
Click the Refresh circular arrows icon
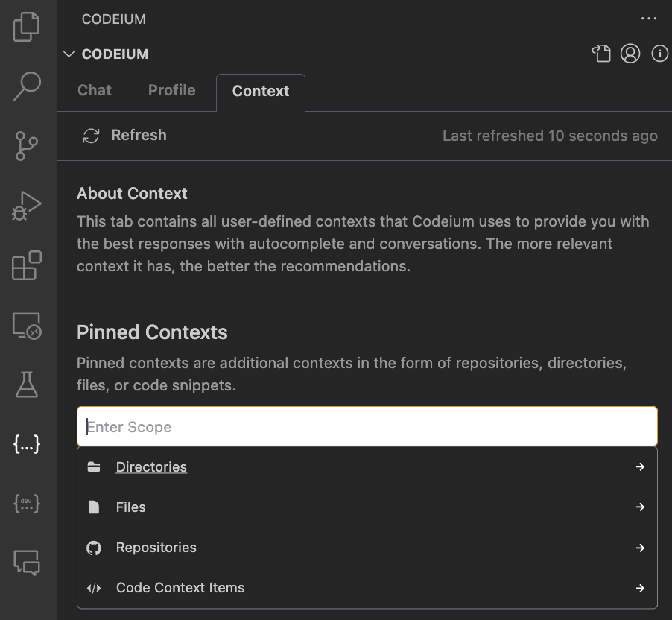pos(91,136)
